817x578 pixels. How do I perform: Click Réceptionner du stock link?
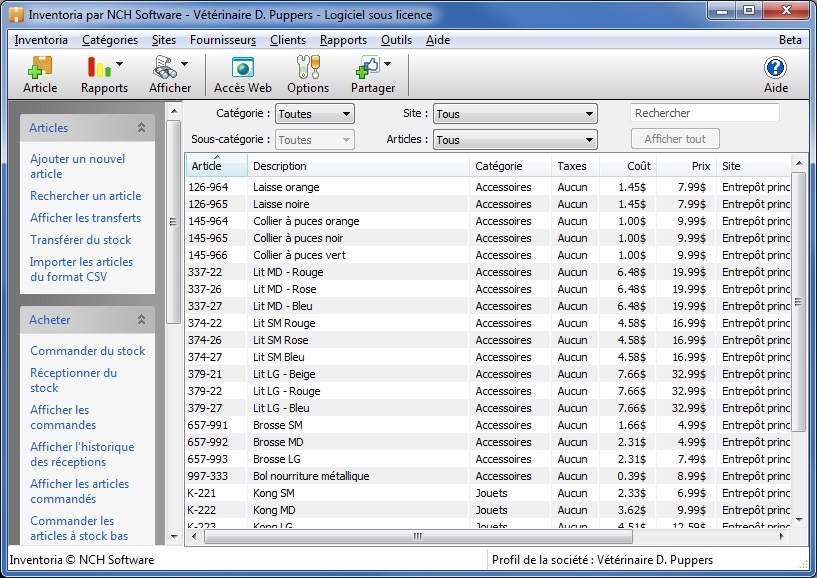pyautogui.click(x=73, y=380)
